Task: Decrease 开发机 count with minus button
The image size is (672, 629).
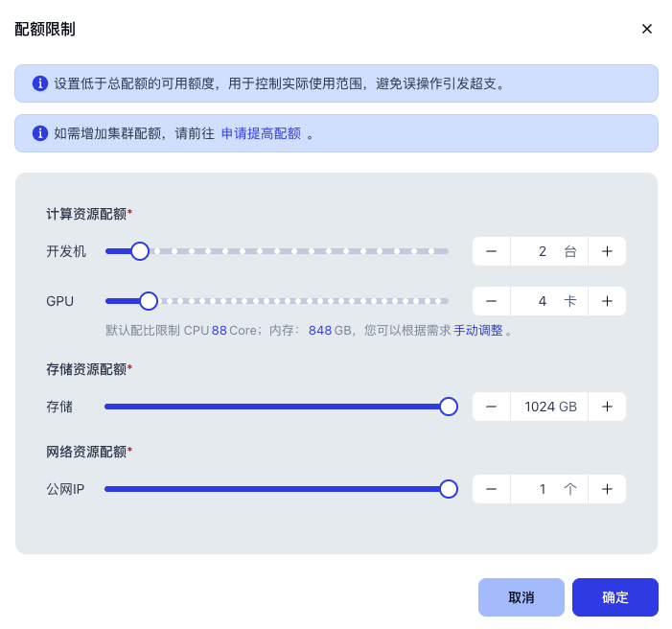Action: pyautogui.click(x=491, y=251)
